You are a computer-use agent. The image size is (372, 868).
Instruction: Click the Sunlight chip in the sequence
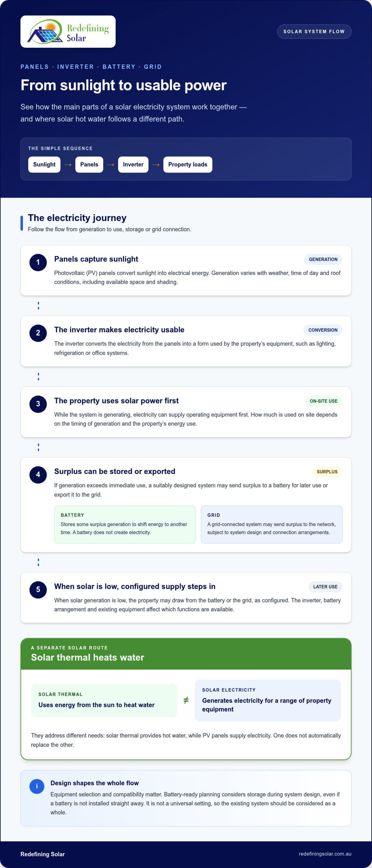(44, 164)
